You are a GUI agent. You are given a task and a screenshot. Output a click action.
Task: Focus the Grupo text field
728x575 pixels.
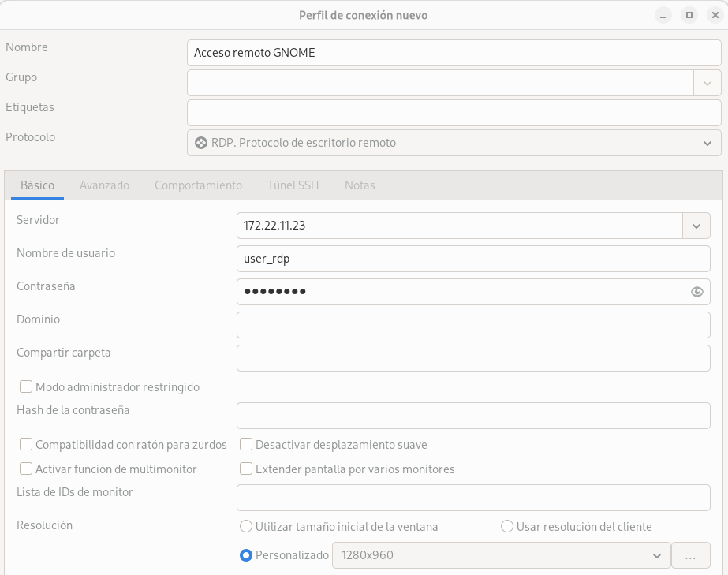[x=440, y=83]
